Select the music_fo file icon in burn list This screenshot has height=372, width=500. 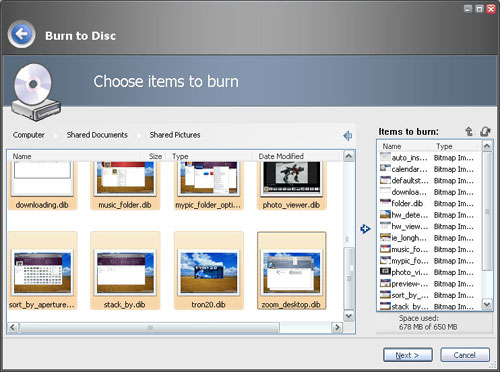(385, 249)
